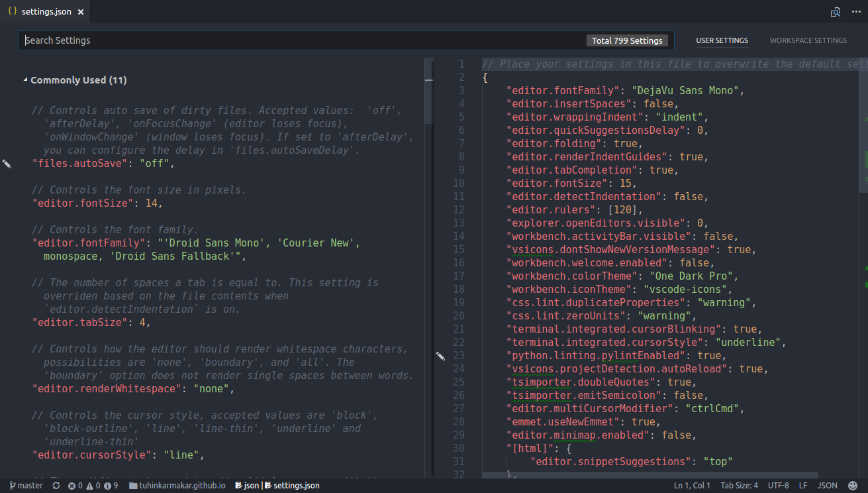Open the JSON language mode selector
Screen dimensions: 868x493
pyautogui.click(x=826, y=485)
